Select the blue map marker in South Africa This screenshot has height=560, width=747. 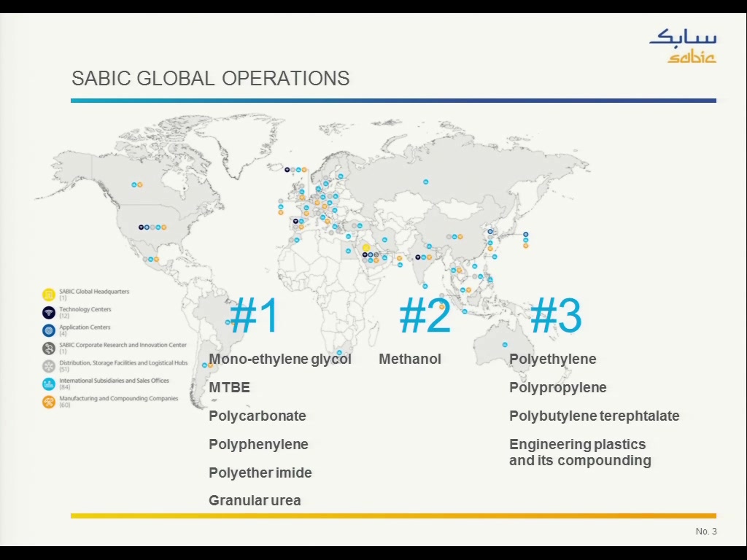click(x=339, y=353)
